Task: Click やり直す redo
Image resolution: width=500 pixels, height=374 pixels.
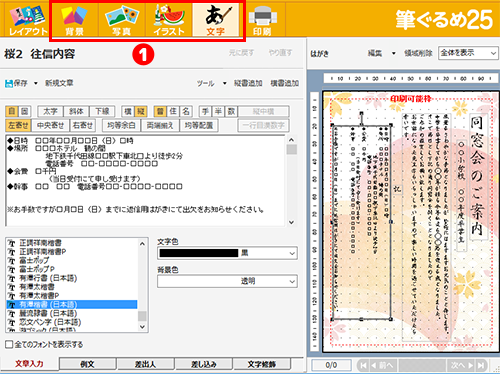Action: click(280, 53)
